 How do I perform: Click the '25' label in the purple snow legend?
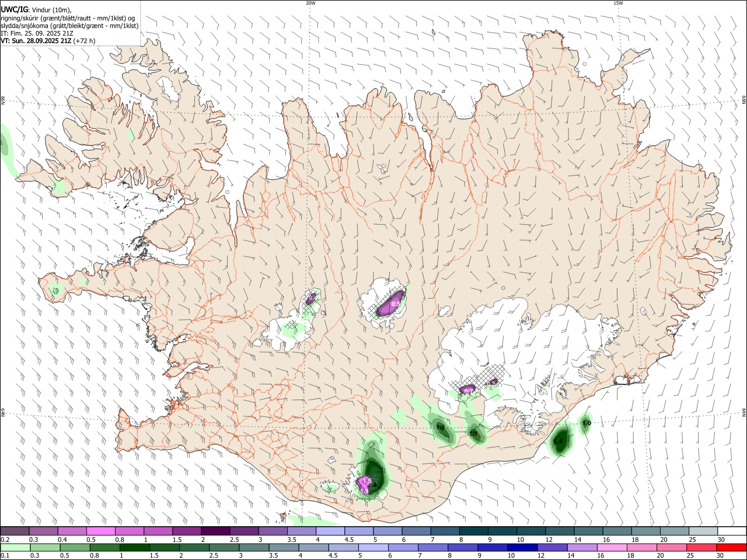(692, 540)
